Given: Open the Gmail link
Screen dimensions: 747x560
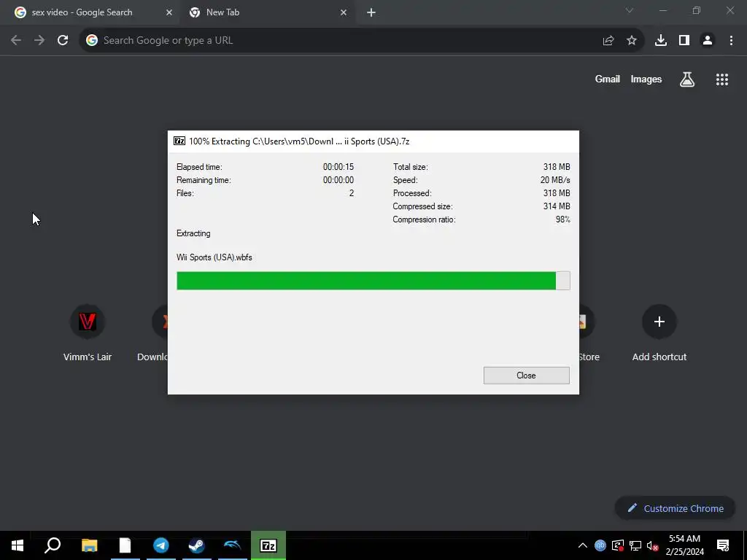Looking at the screenshot, I should click(608, 79).
